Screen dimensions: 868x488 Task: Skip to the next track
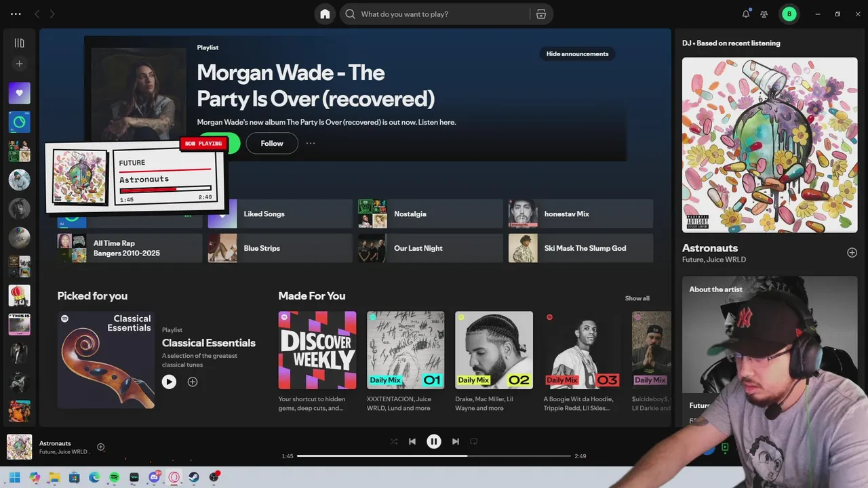[456, 441]
